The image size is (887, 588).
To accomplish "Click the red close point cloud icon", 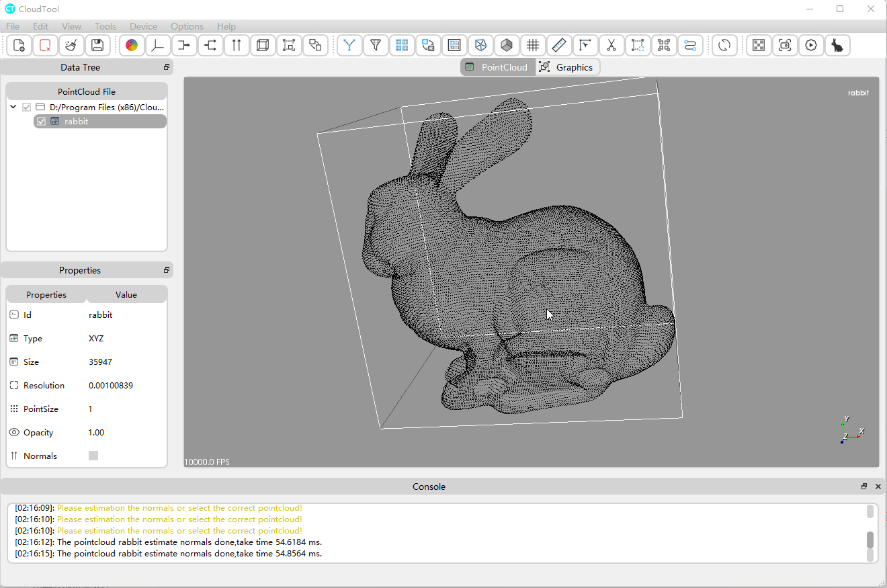I will [x=45, y=46].
